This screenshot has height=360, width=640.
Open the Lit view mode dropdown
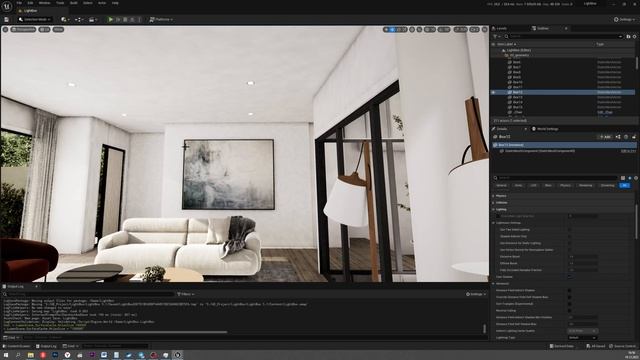[x=44, y=29]
